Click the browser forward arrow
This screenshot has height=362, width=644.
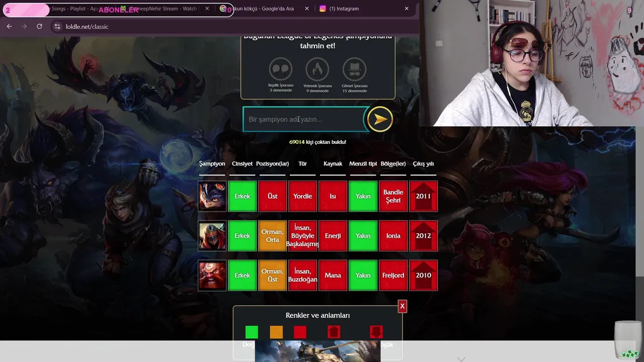pyautogui.click(x=24, y=26)
